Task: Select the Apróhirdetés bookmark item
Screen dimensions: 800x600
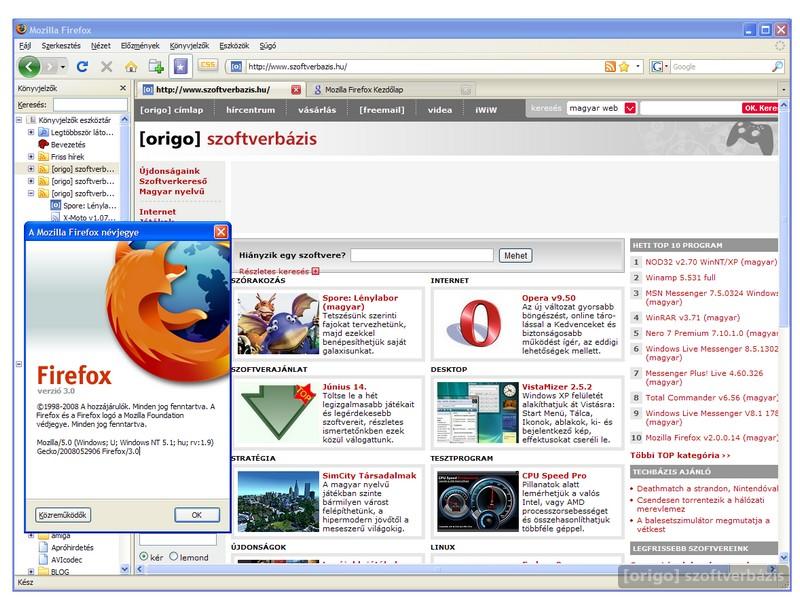Action: pyautogui.click(x=67, y=547)
